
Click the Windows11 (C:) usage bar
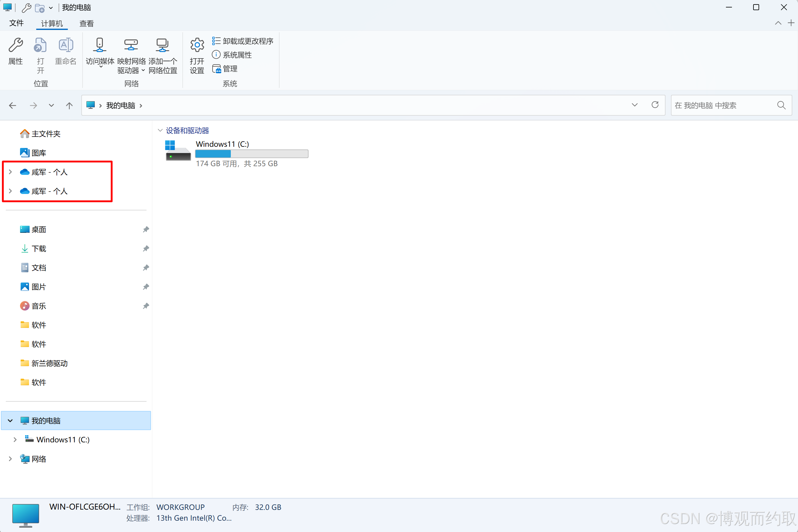click(251, 154)
